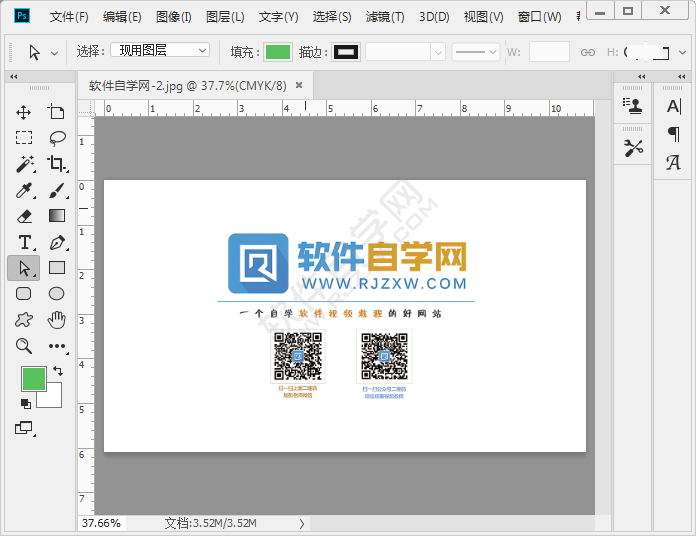Viewport: 696px width, 536px height.
Task: Click the horizontal scrollbar at bottom
Action: [x=452, y=523]
